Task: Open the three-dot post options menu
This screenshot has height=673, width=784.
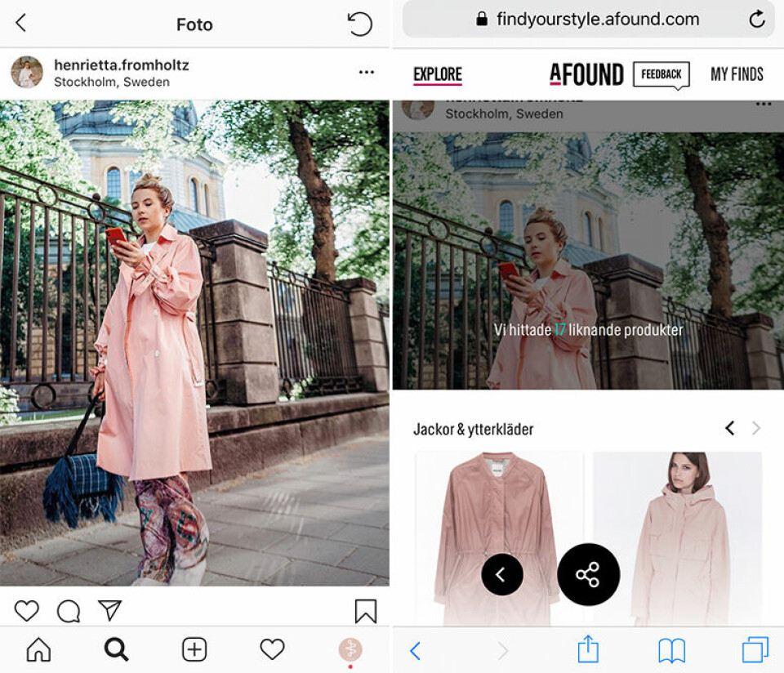Action: point(367,72)
